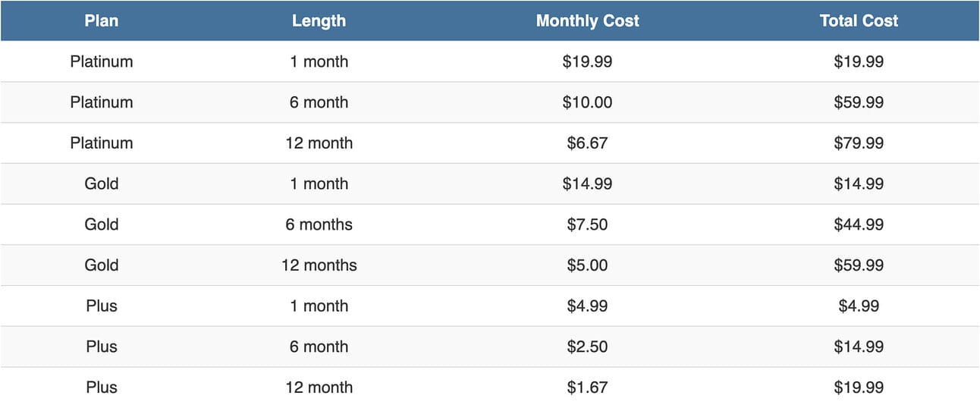The width and height of the screenshot is (980, 411).
Task: Select the $1.67 monthly cost cell
Action: click(587, 387)
